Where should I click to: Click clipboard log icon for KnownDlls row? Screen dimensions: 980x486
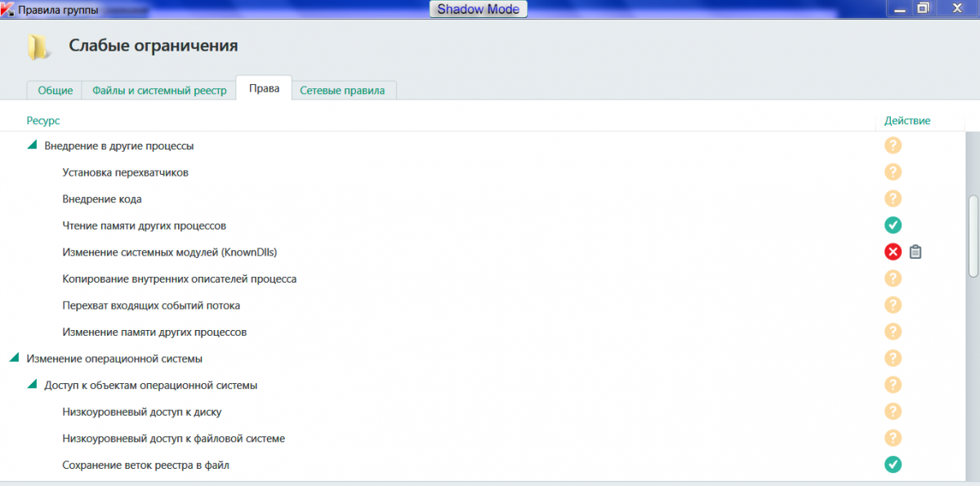(x=915, y=252)
